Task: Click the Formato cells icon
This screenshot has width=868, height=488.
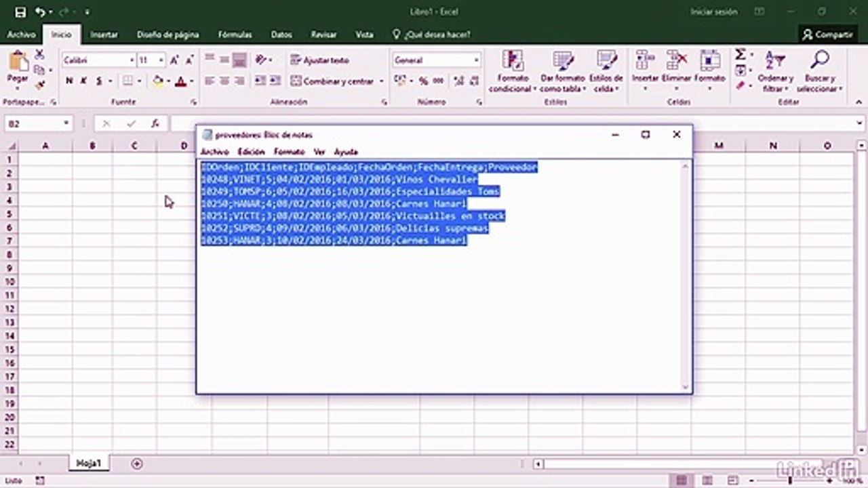Action: (x=710, y=62)
